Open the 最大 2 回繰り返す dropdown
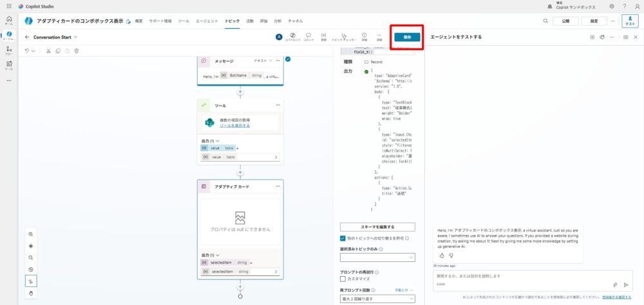Screen dimensions: 644x305 point(377,299)
